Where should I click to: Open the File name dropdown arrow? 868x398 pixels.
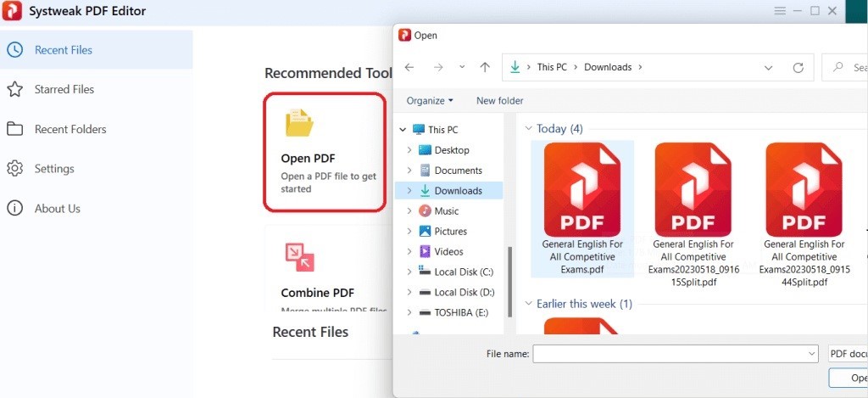(812, 354)
